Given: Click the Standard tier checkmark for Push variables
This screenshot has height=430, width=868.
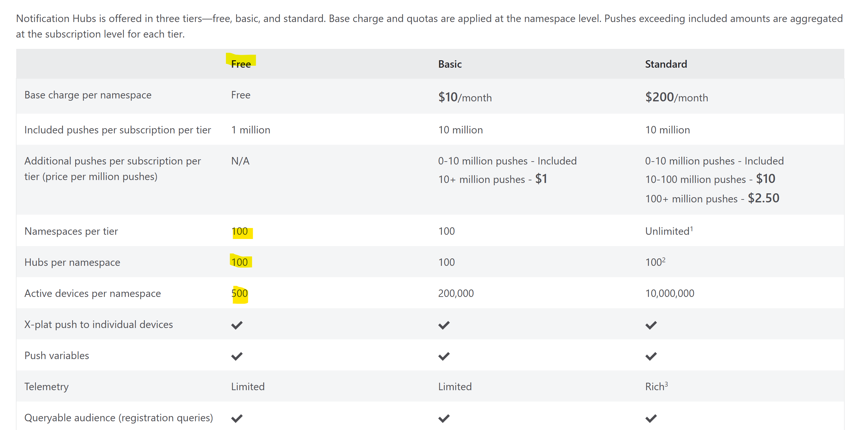Looking at the screenshot, I should 651,356.
